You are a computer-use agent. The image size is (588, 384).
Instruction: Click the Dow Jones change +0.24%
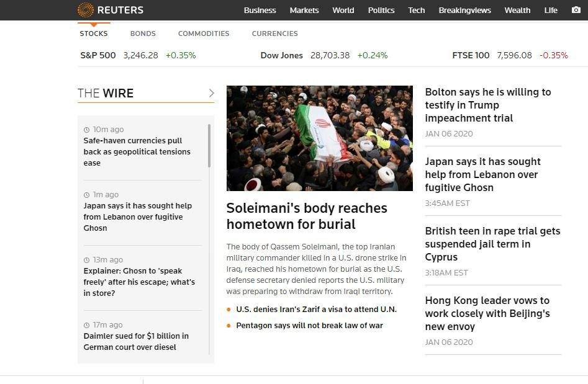pos(373,55)
